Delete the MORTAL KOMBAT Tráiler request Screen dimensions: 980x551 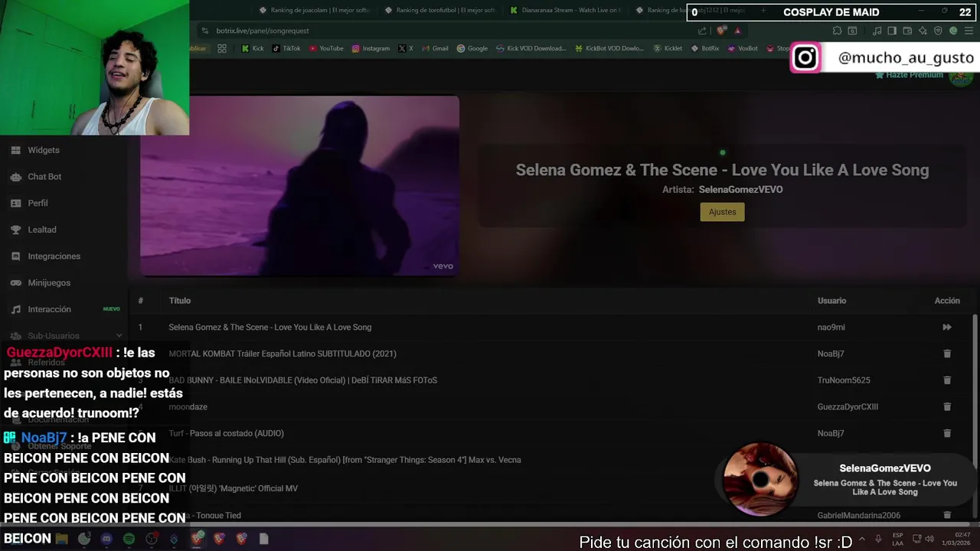click(x=947, y=354)
